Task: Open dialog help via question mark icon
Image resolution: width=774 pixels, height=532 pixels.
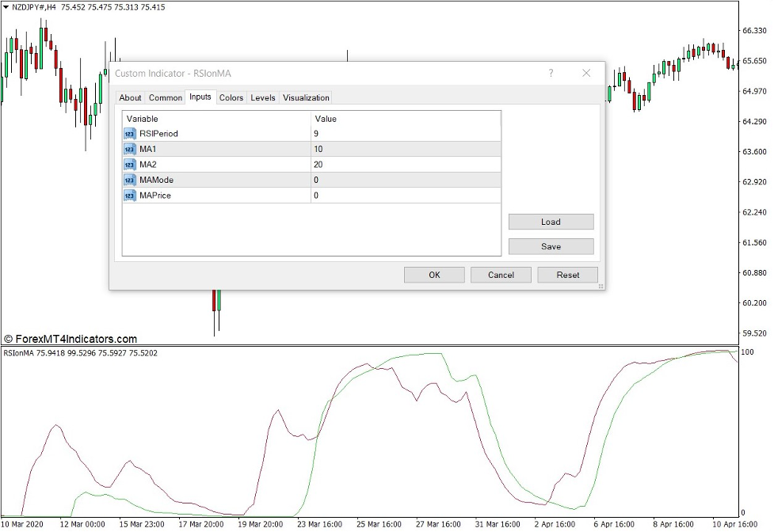Action: click(551, 73)
